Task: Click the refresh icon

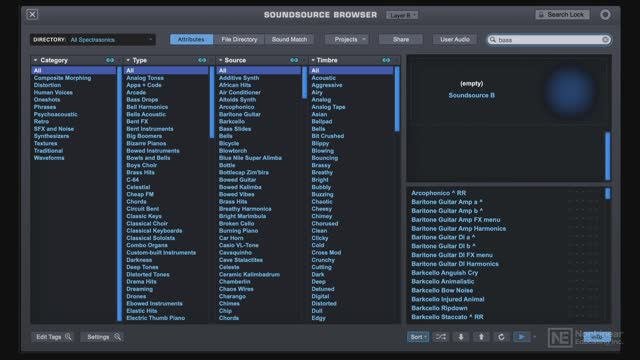Action: (501, 337)
